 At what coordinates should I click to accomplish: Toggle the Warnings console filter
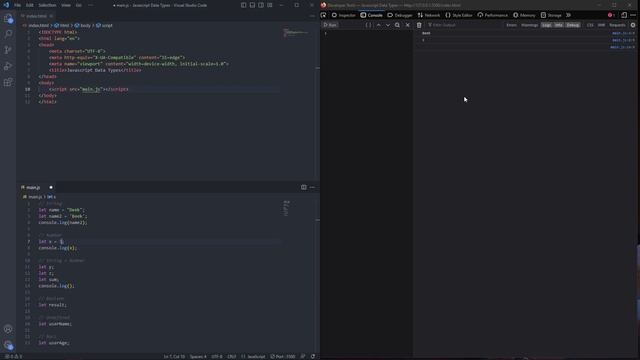click(530, 25)
